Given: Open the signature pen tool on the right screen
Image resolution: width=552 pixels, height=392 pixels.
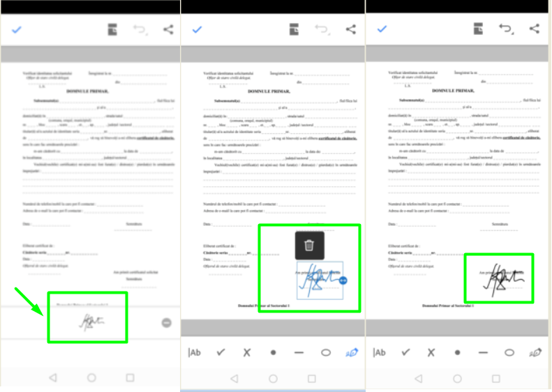Looking at the screenshot, I should (536, 352).
